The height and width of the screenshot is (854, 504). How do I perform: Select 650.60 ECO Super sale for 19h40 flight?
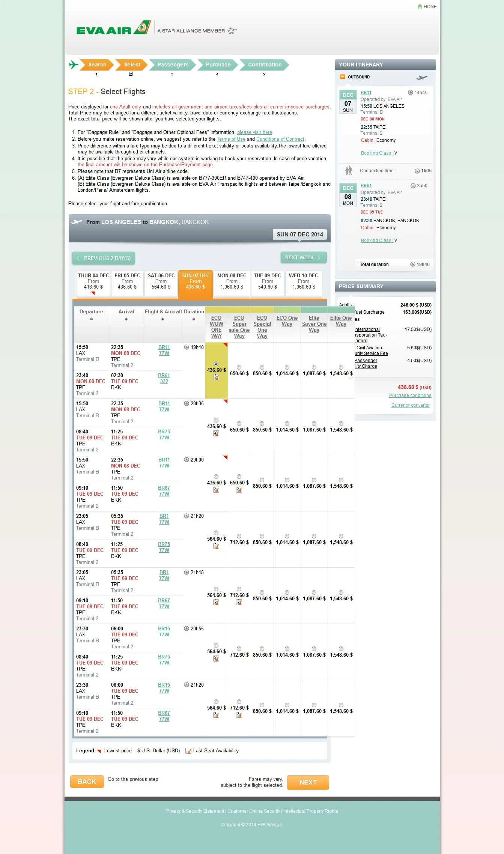click(239, 367)
